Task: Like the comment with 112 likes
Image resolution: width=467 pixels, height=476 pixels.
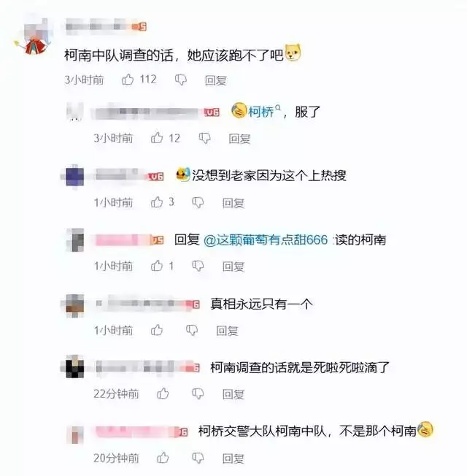Action: click(128, 80)
